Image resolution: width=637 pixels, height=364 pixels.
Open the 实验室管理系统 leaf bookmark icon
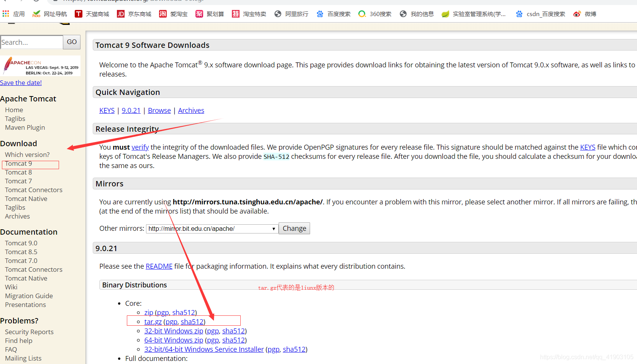coord(445,14)
